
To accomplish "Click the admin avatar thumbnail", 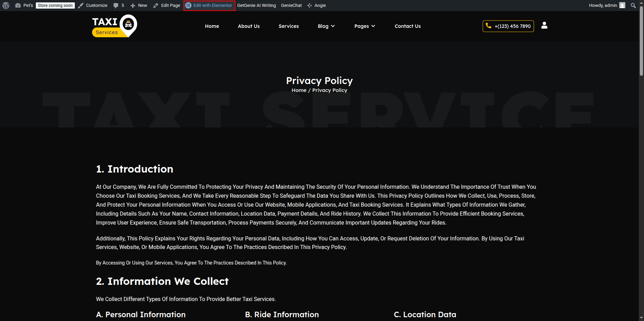I will point(622,6).
